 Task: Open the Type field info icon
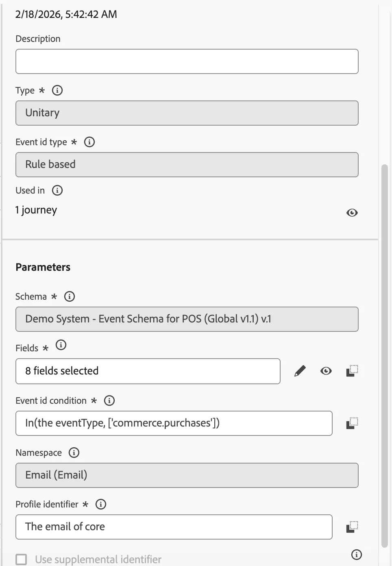57,90
